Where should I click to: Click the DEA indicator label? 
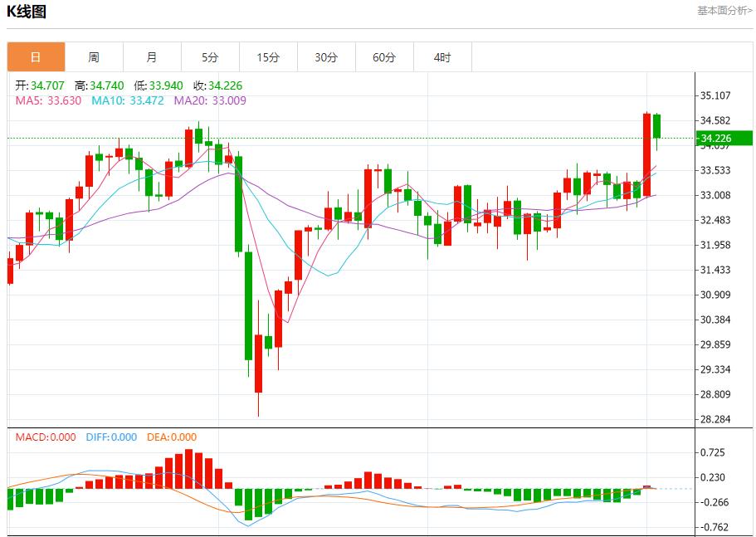tap(172, 437)
